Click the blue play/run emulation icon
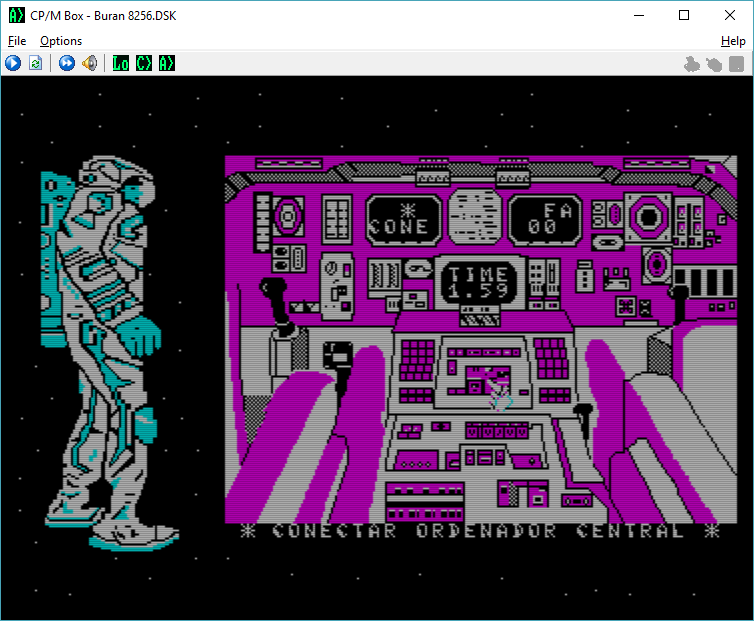The height and width of the screenshot is (621, 754). [x=13, y=63]
